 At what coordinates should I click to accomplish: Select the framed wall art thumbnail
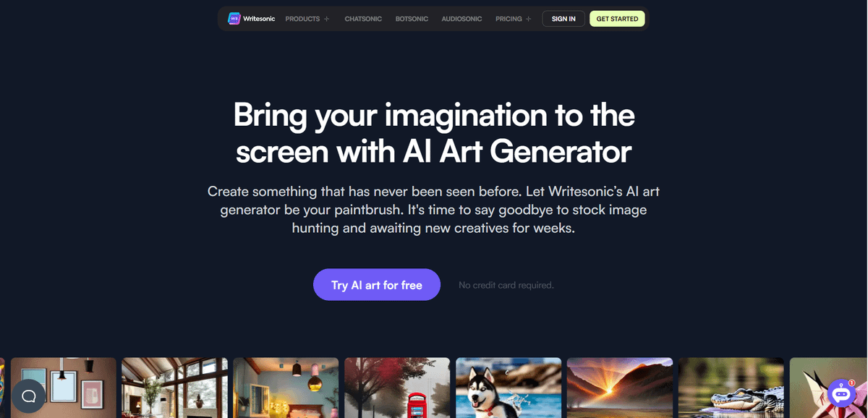click(x=63, y=388)
